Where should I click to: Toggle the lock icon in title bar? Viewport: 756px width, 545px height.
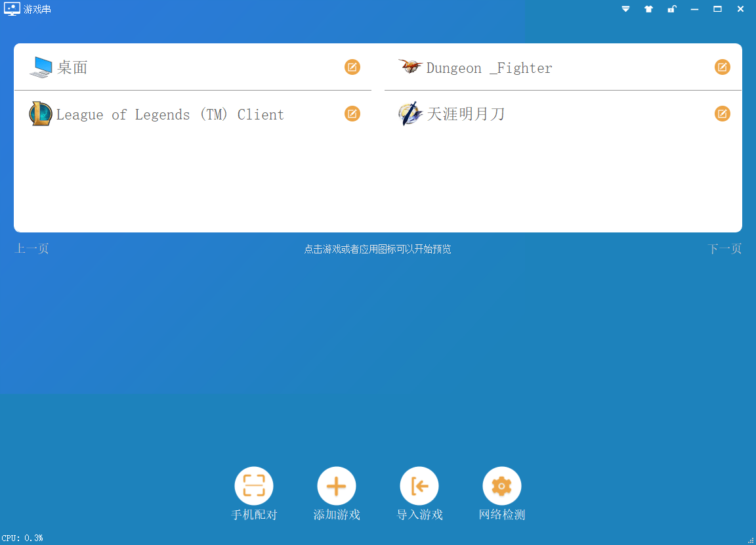tap(671, 9)
